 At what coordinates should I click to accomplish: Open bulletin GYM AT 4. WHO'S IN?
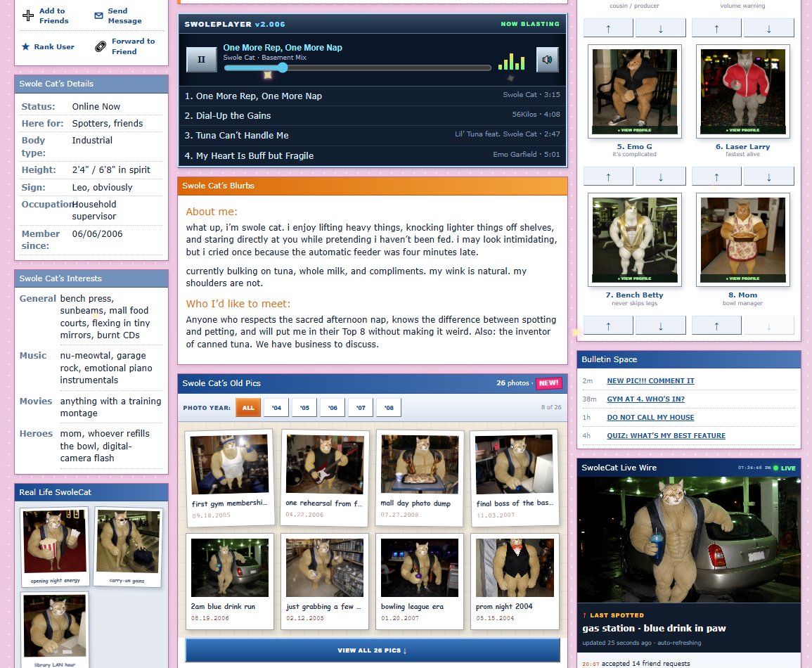(x=646, y=399)
